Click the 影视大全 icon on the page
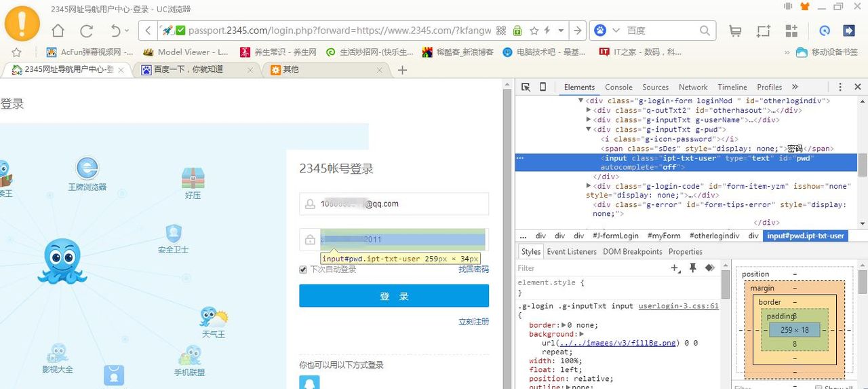The image size is (868, 389). point(58,353)
